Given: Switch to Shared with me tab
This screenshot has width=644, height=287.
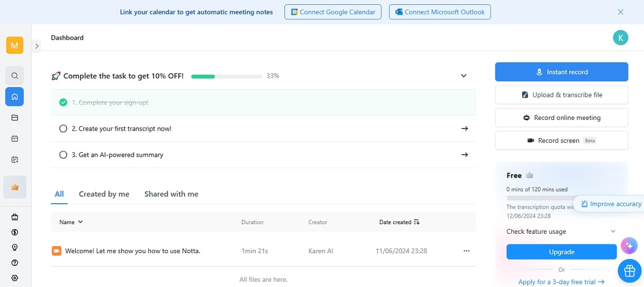Looking at the screenshot, I should click(171, 194).
